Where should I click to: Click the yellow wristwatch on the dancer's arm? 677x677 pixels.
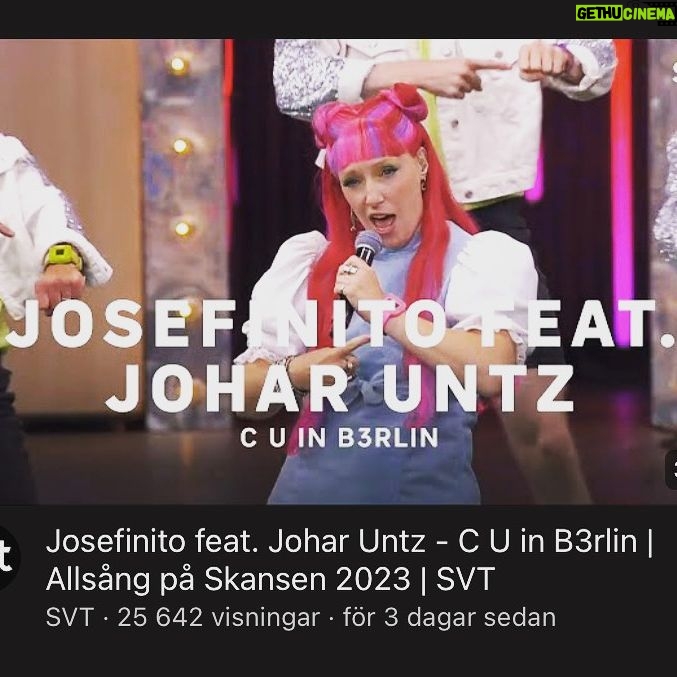pos(63,256)
